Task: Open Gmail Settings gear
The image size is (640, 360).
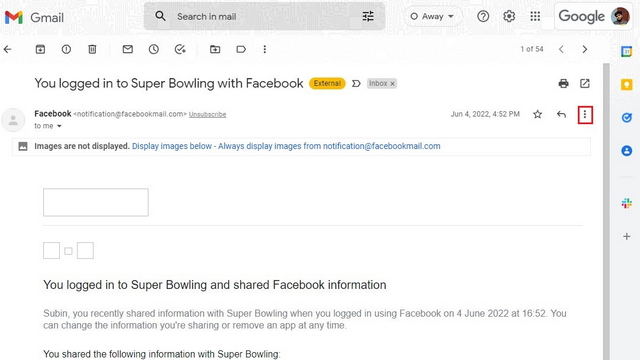Action: click(509, 17)
